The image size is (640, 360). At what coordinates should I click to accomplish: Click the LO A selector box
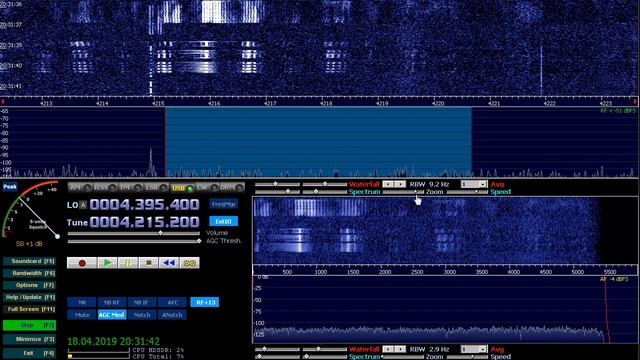(83, 205)
